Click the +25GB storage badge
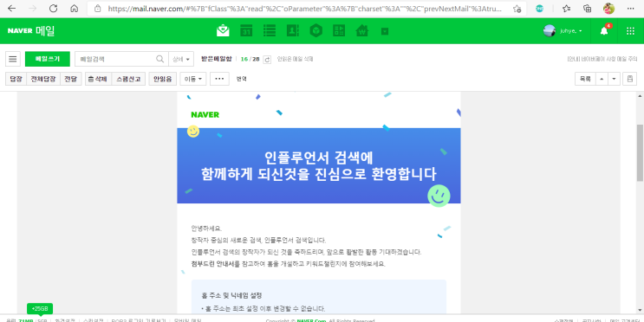The height and width of the screenshot is (322, 644). pos(40,308)
